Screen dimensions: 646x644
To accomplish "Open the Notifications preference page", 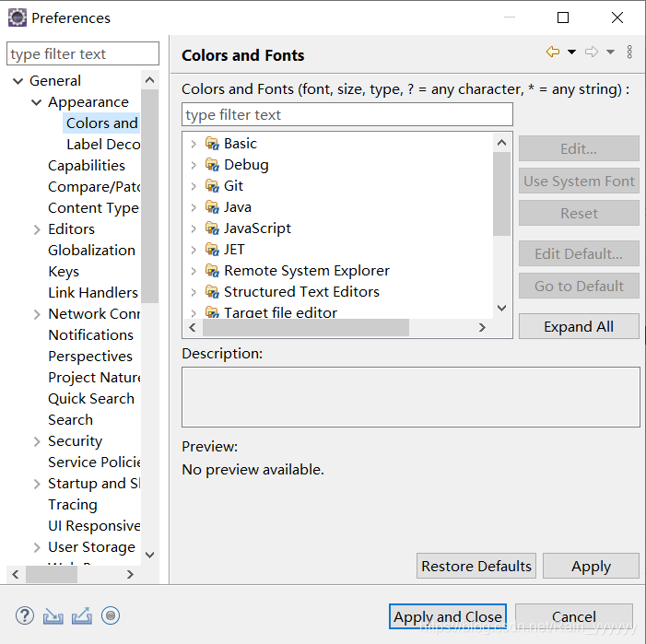I will coord(90,335).
